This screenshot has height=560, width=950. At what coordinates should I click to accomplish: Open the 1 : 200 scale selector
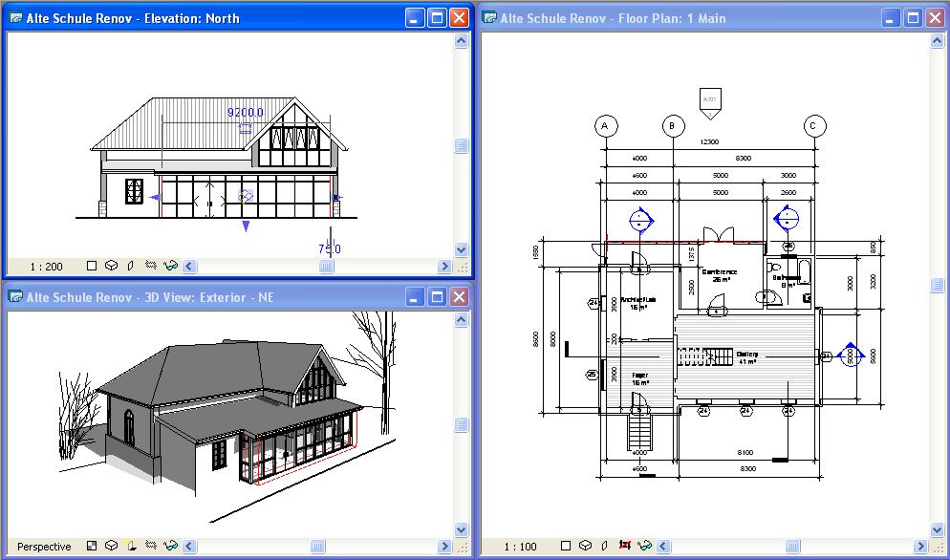(47, 267)
